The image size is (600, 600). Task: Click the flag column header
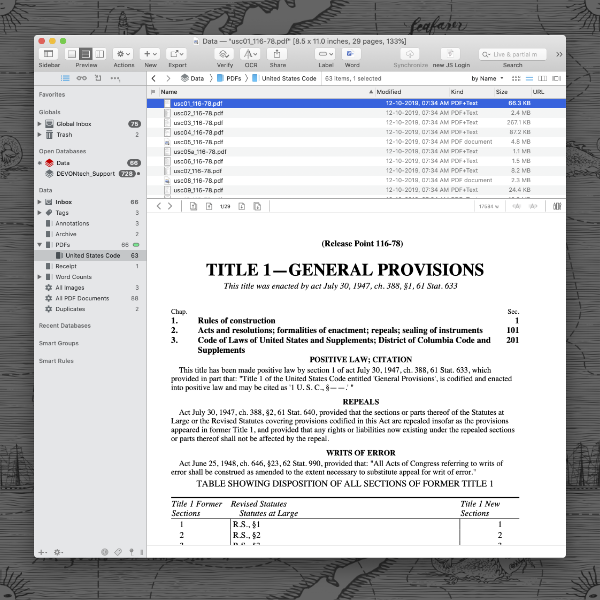point(153,92)
